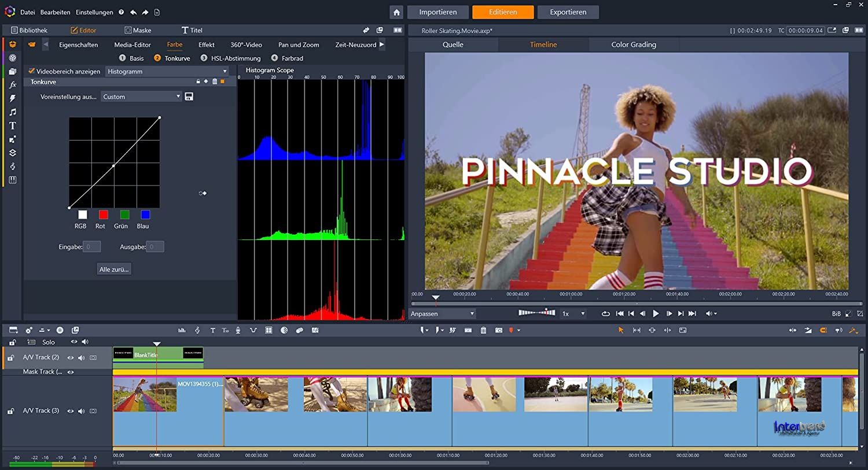Hide A/V Track (2) using eye icon

71,358
